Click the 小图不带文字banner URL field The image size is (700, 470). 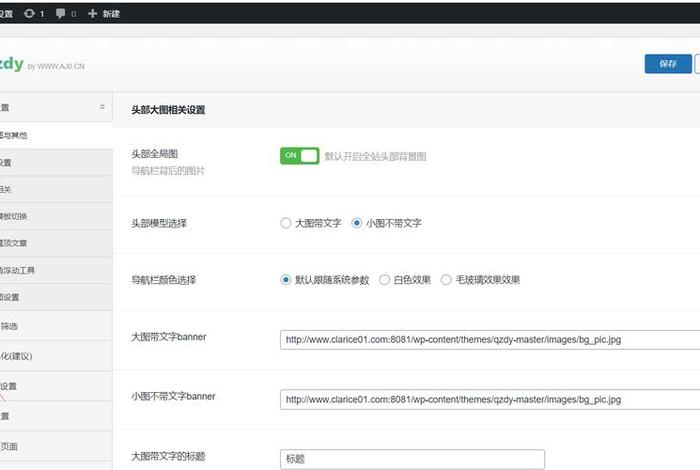click(490, 399)
